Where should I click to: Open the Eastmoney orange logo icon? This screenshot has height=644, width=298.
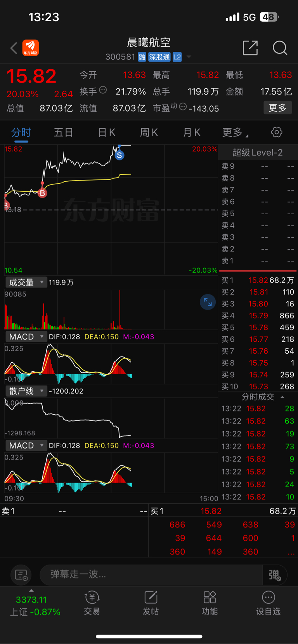(31, 48)
